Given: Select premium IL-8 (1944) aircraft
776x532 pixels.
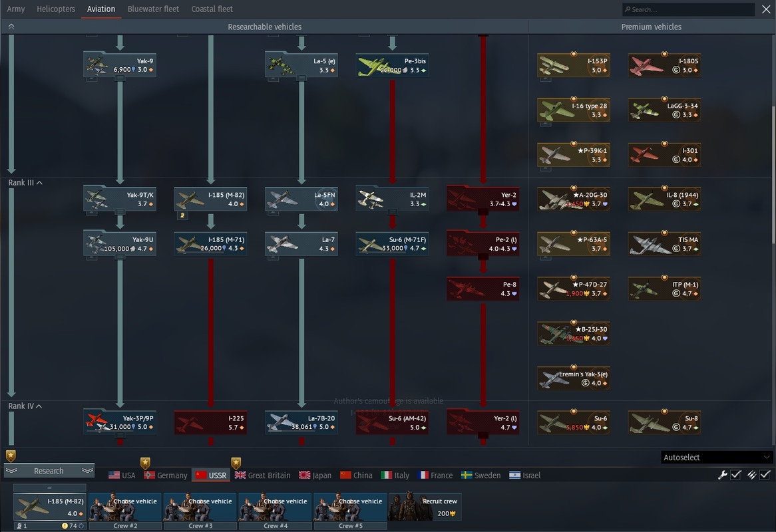Looking at the screenshot, I should [665, 199].
